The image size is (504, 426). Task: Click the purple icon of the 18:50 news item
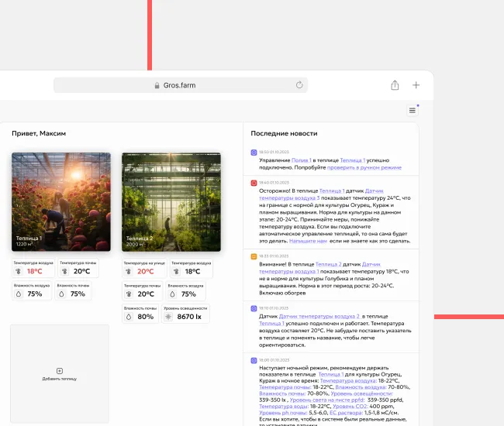click(x=254, y=153)
